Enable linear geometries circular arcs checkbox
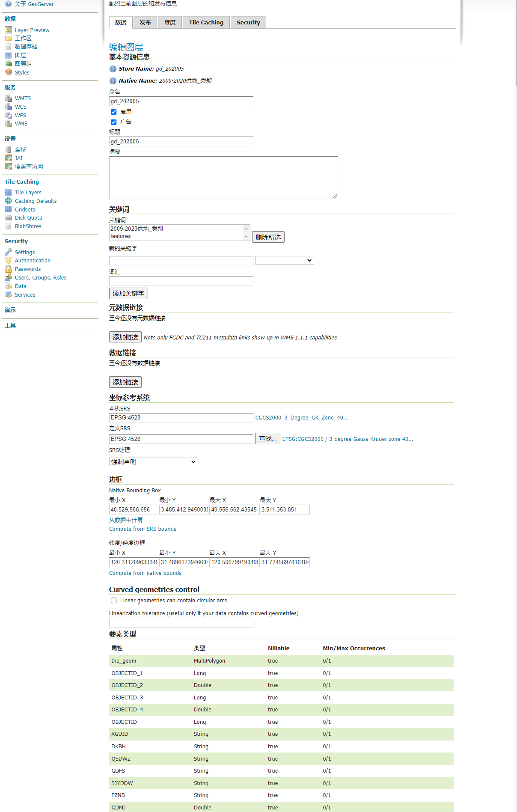The height and width of the screenshot is (812, 517). click(x=114, y=601)
